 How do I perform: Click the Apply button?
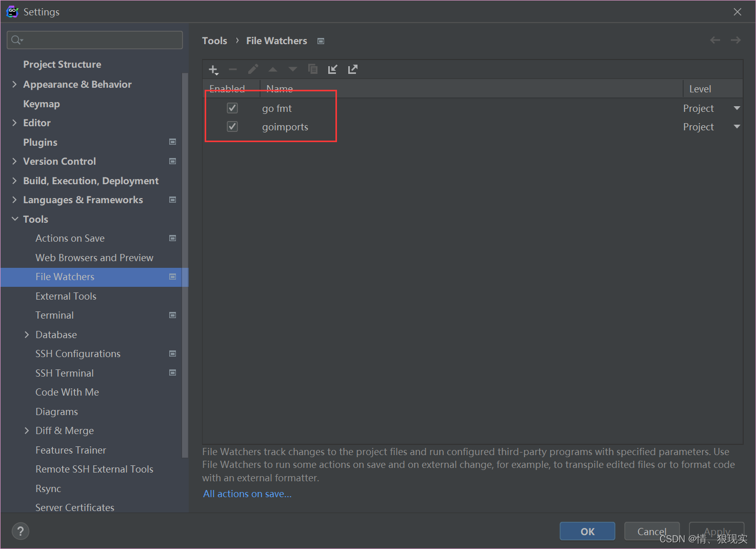point(717,531)
